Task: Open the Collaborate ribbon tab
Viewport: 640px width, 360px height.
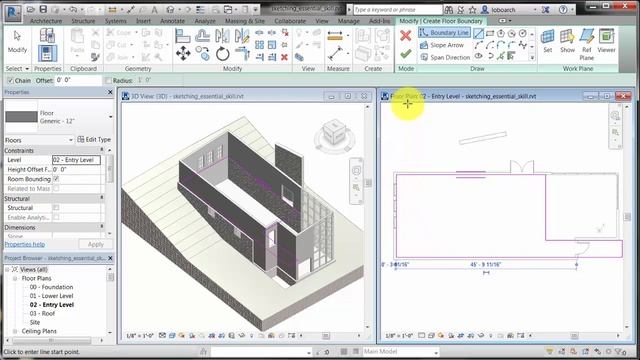Action: [x=290, y=21]
